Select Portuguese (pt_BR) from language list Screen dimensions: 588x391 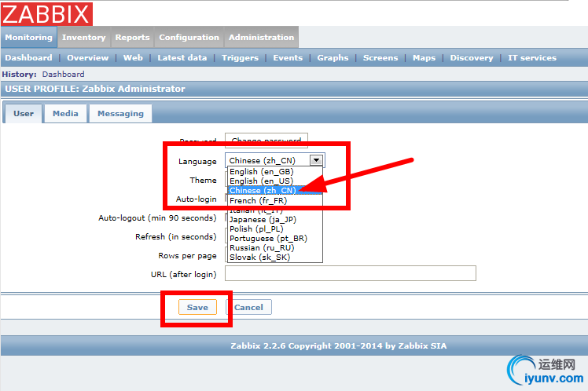275,238
